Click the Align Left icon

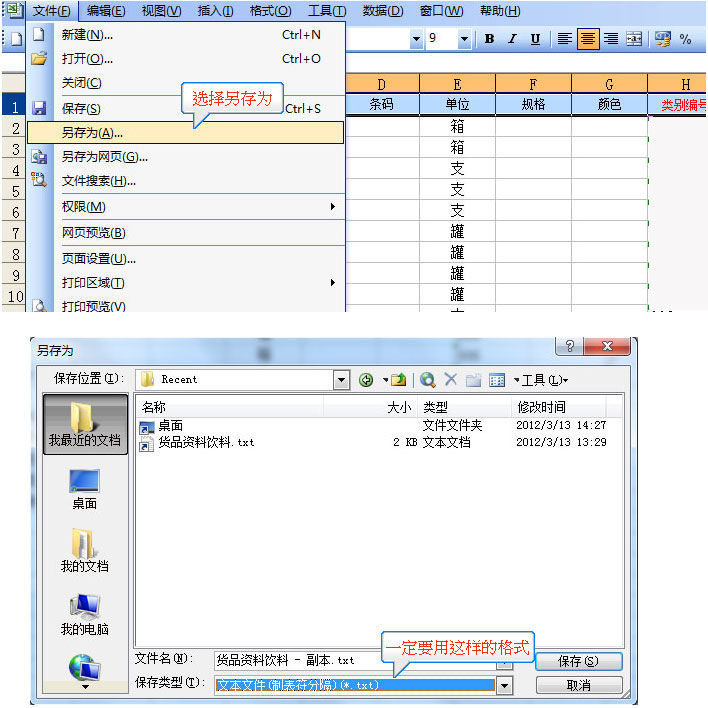[565, 39]
